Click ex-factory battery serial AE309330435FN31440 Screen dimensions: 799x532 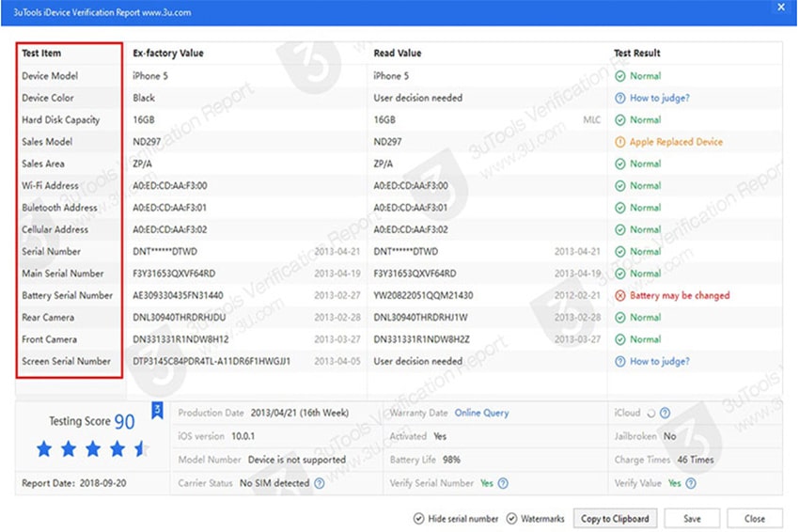(178, 295)
